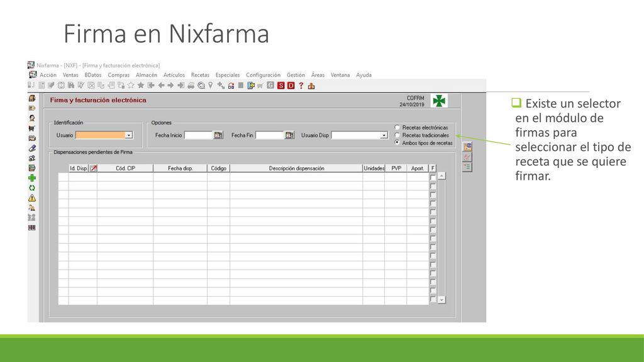Viewport: 644px width, 362px height.
Task: Click the left arrow toolbar icon
Action: [161, 85]
